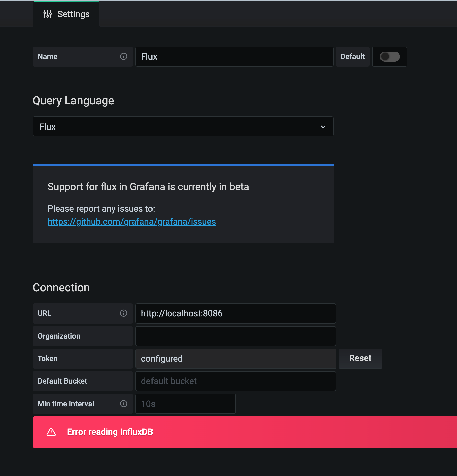Click the Default Bucket input field
This screenshot has height=476, width=457.
[x=236, y=381]
